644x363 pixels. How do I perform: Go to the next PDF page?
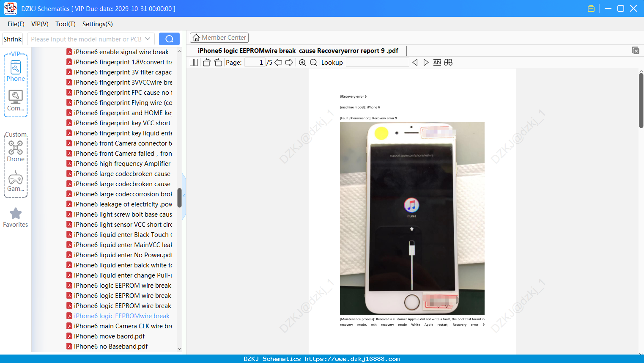[x=289, y=63]
